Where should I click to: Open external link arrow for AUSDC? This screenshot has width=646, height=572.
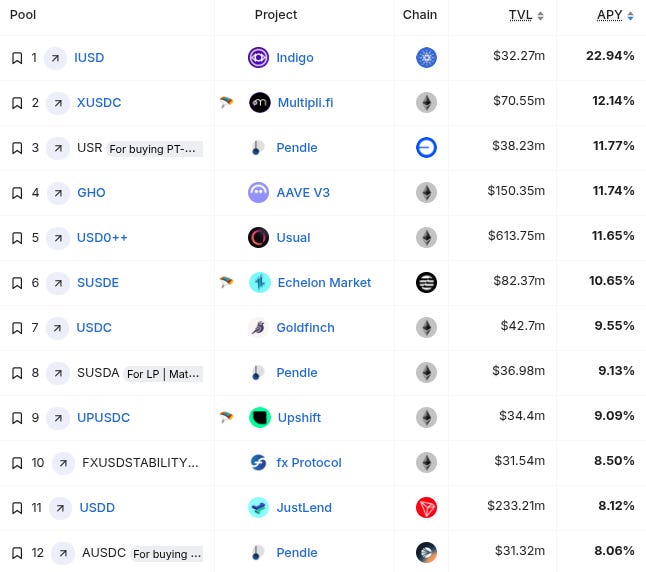[x=63, y=553]
